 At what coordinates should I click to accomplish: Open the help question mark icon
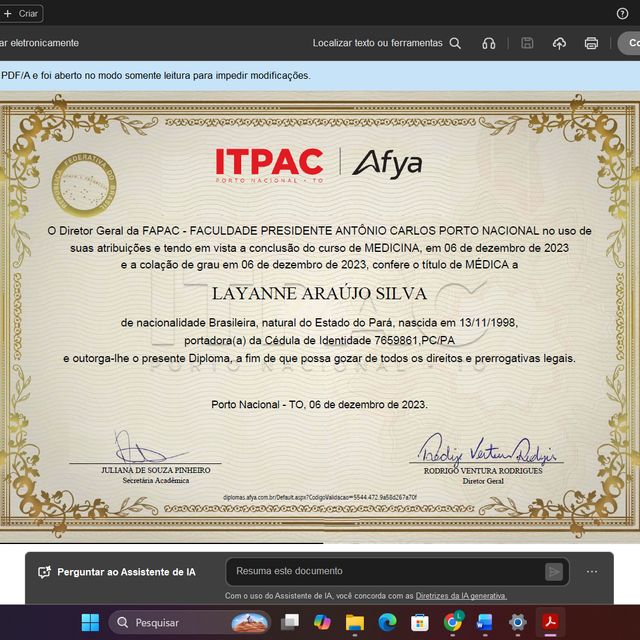coord(622,13)
